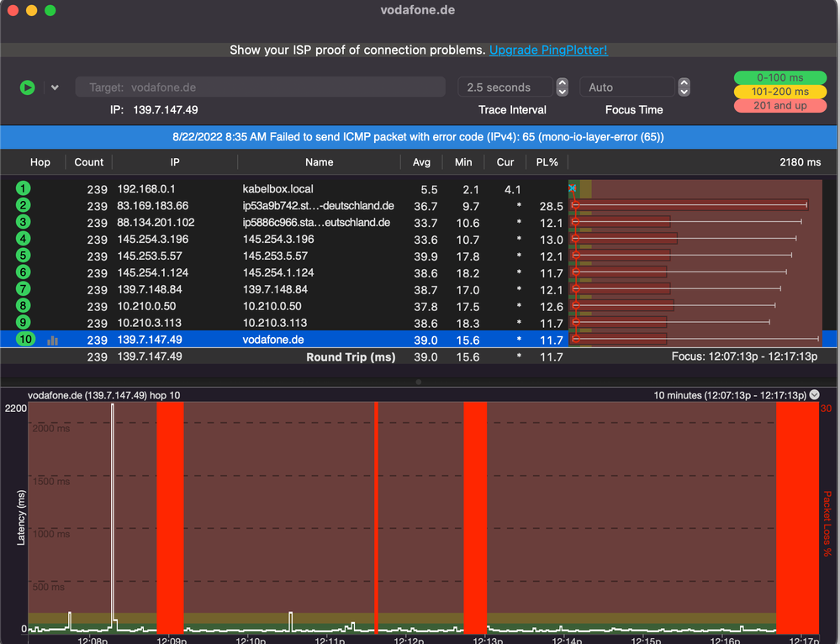Click IP 83.169.183.66 in hop 2

click(153, 206)
